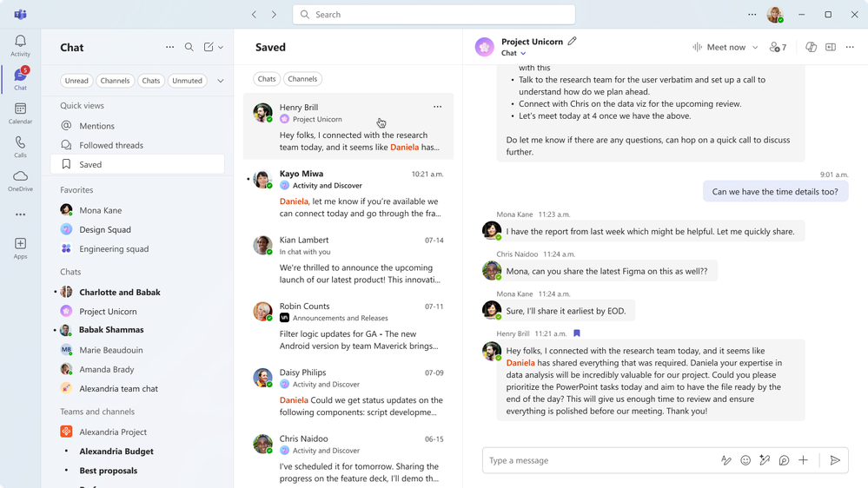The image size is (868, 488).
Task: Open Alexandria Budget channel
Action: 137,452
